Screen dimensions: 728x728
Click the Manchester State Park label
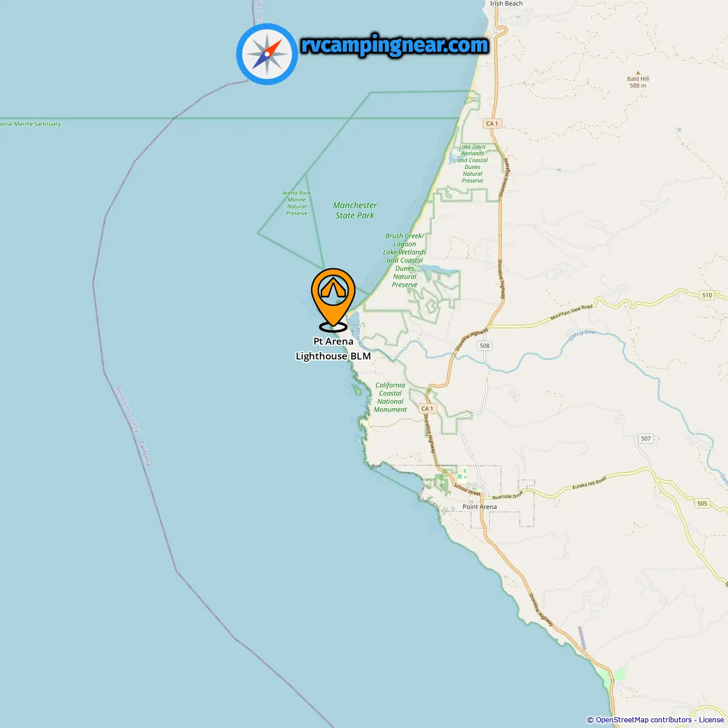(x=355, y=210)
